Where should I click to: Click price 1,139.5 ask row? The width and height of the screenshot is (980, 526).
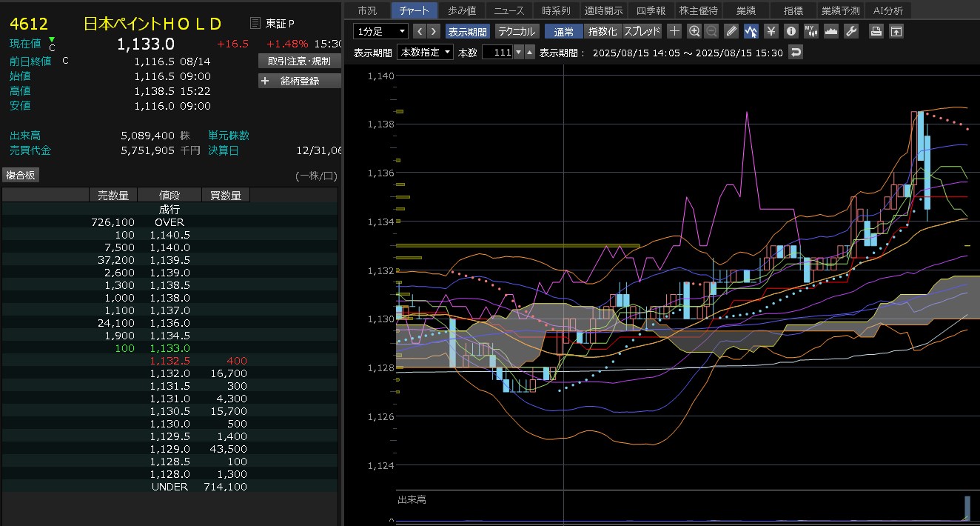170,260
